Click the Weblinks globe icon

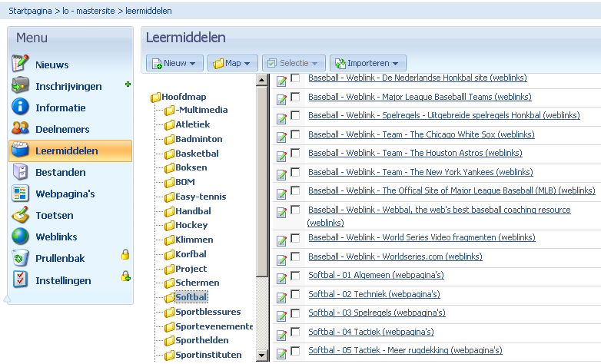pyautogui.click(x=20, y=236)
